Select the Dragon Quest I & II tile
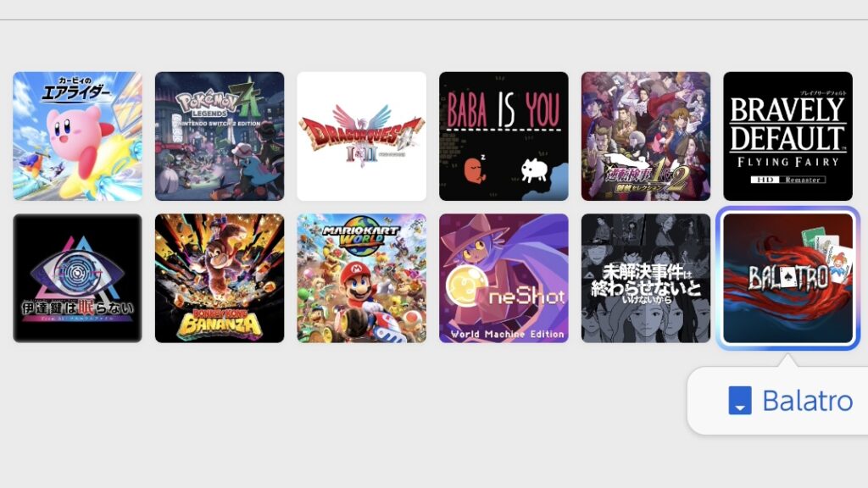The image size is (868, 488). (361, 136)
